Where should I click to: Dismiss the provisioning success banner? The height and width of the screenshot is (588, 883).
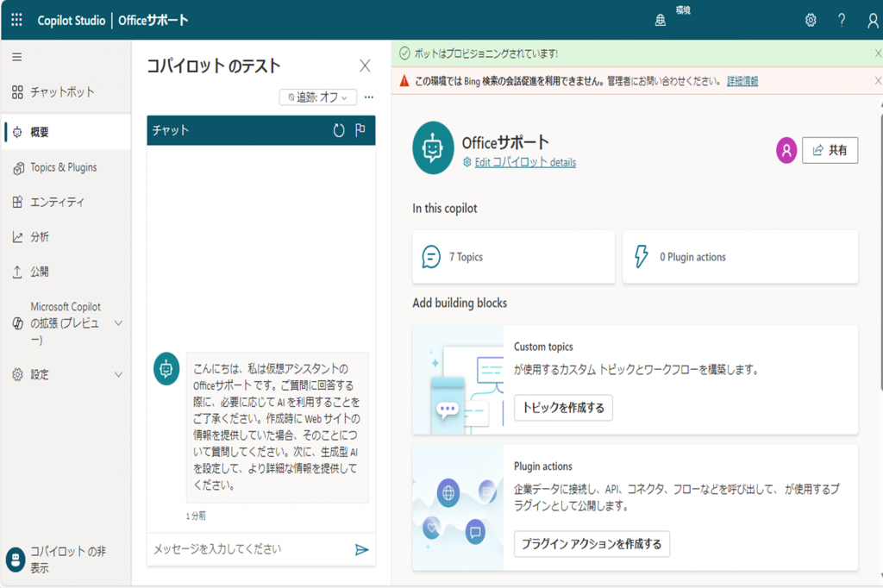877,53
